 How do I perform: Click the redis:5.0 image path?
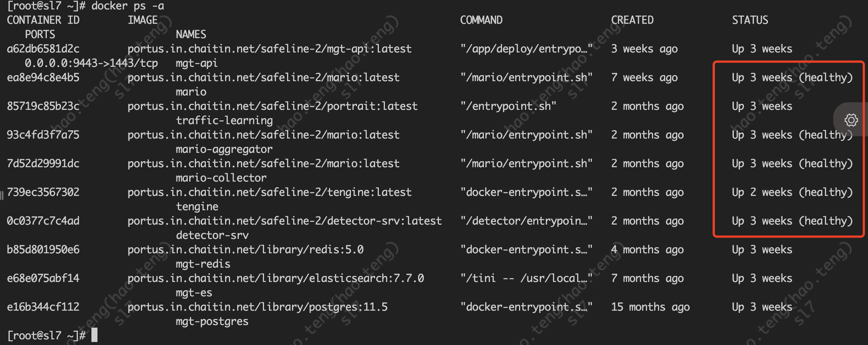(246, 250)
